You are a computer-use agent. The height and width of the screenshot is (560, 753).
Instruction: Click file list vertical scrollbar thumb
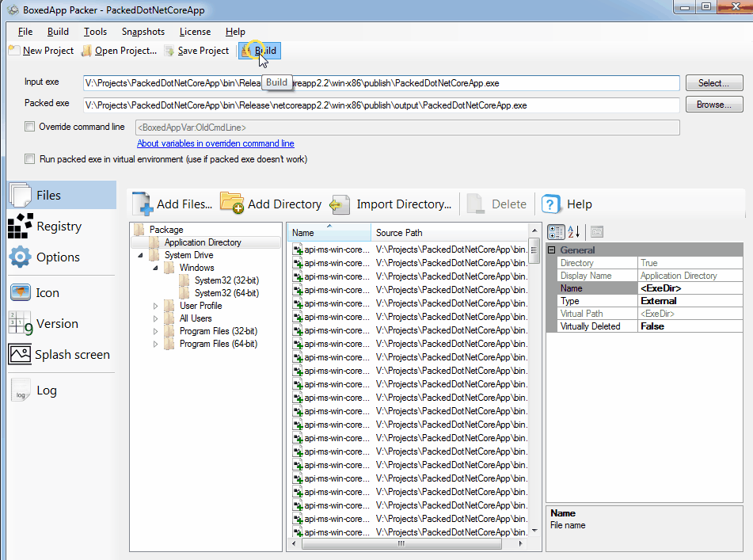(534, 250)
